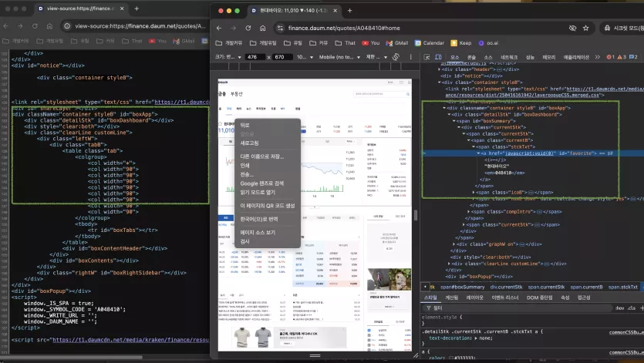Switch to the 계산됨 styles sub-tab
The width and height of the screenshot is (644, 363).
[451, 297]
